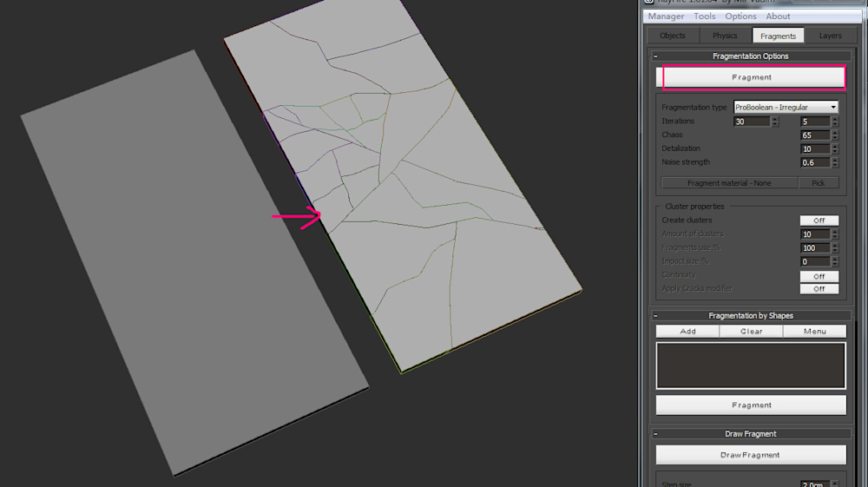Open the Tools menu

[705, 16]
